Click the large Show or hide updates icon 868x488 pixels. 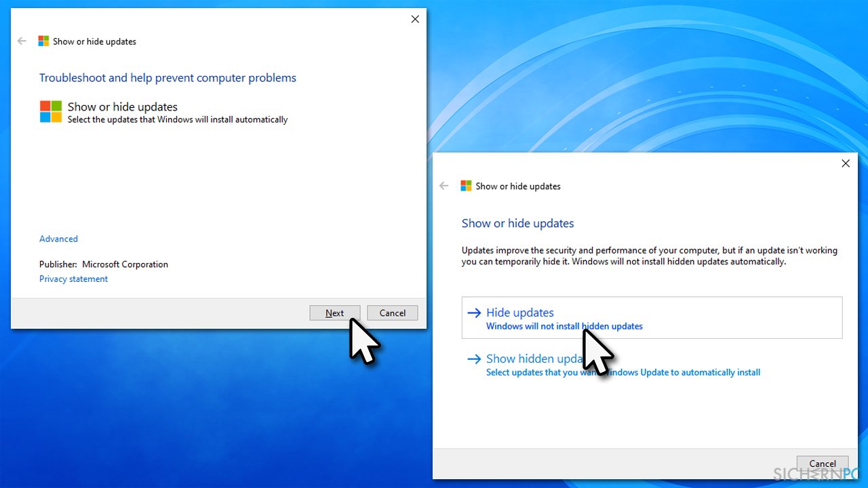(51, 112)
